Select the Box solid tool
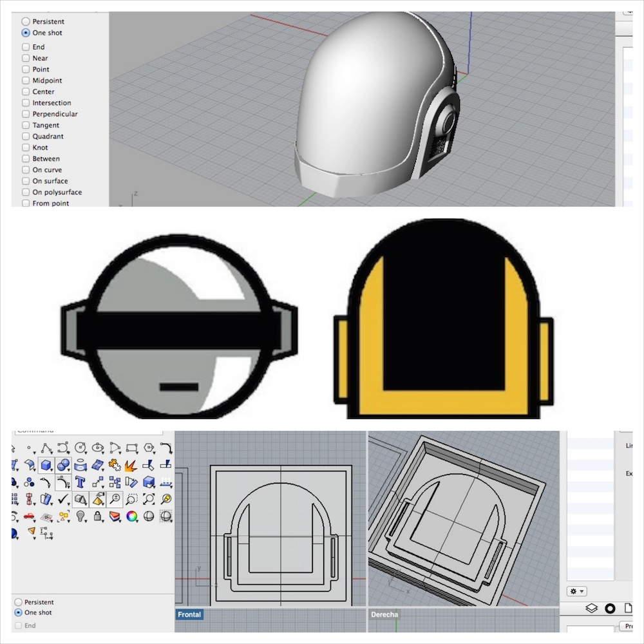The height and width of the screenshot is (644, 644). (46, 465)
